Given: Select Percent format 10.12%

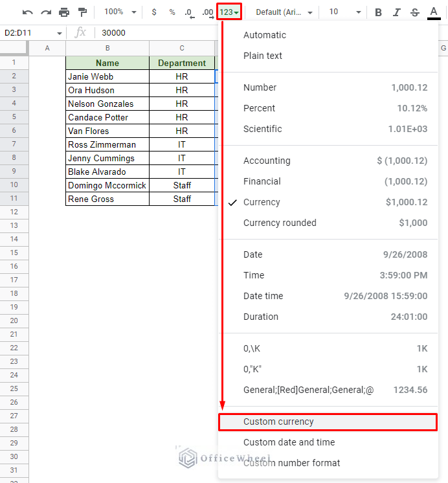Looking at the screenshot, I should (x=328, y=108).
